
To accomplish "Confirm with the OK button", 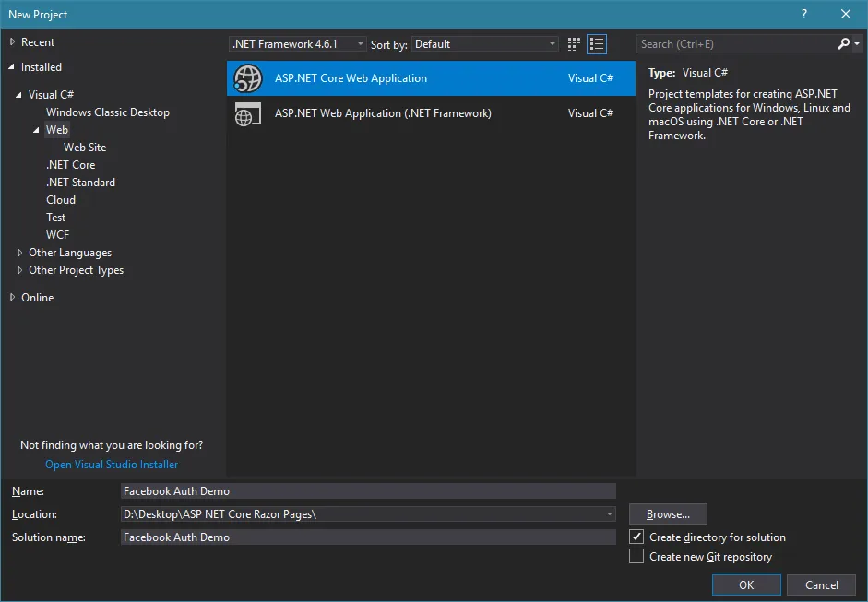I will coord(746,584).
